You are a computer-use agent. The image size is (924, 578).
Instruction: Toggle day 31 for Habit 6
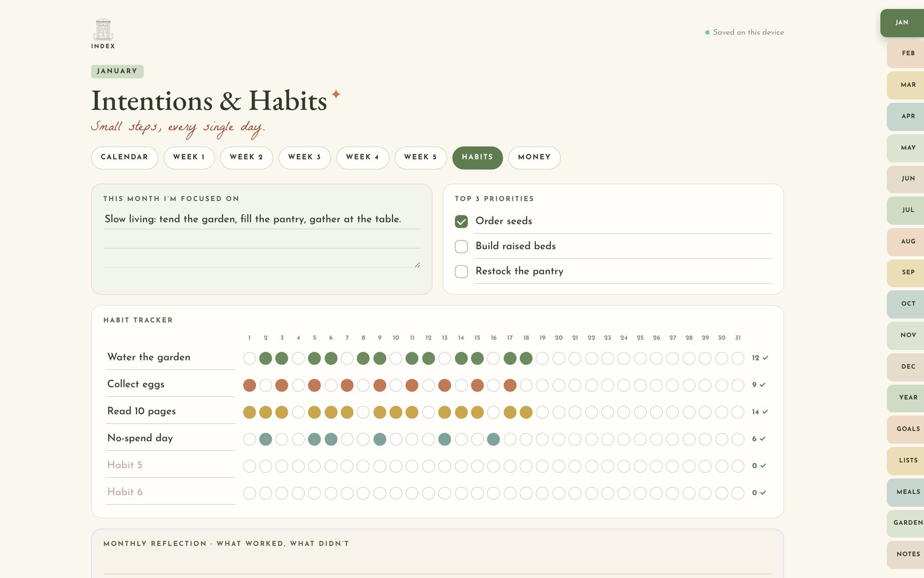tap(738, 493)
